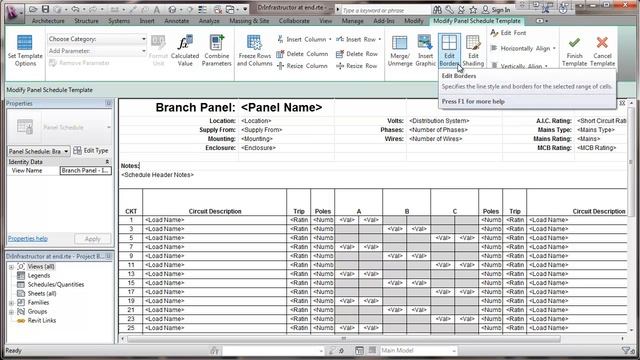Viewport: 640px width, 360px height.
Task: Open the Modify Panel Schedule Template tab
Action: [477, 21]
